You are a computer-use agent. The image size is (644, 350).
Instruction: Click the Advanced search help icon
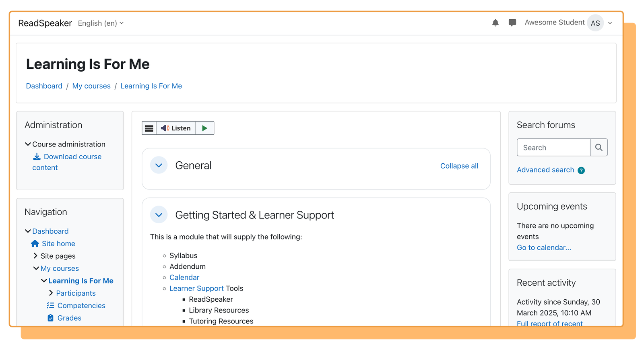point(581,170)
